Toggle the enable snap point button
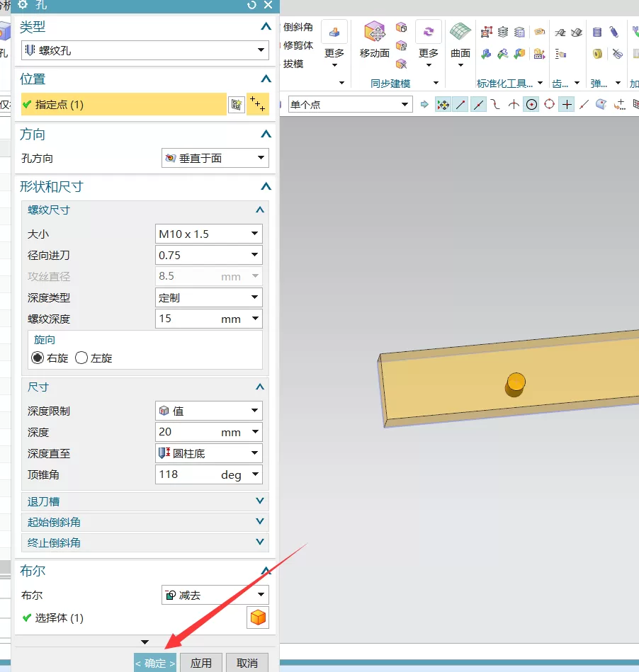The image size is (639, 672). pyautogui.click(x=443, y=104)
